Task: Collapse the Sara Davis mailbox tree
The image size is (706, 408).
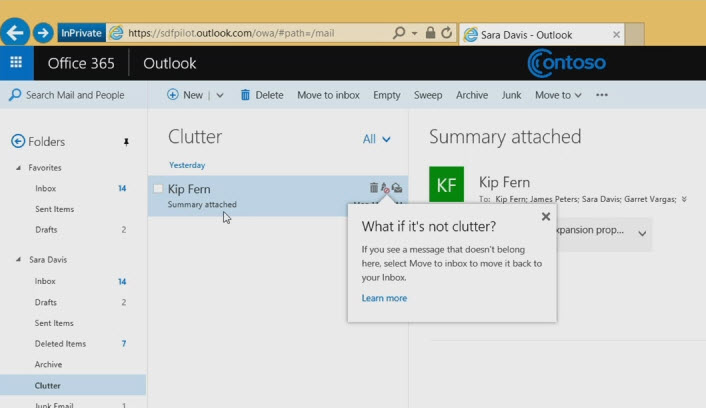Action: coord(18,259)
